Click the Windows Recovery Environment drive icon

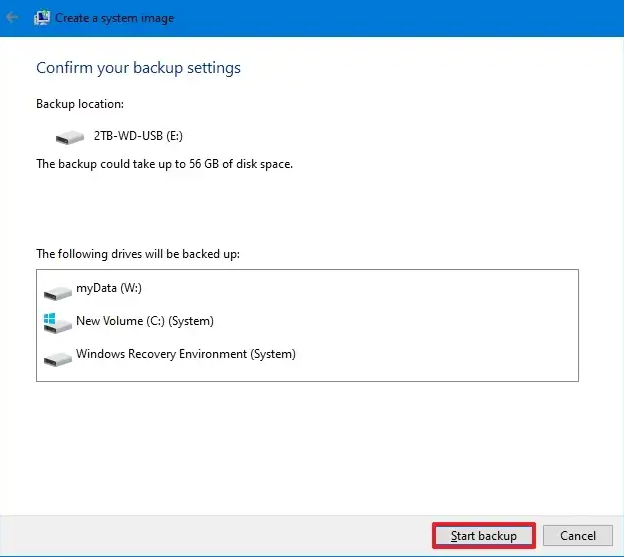click(x=58, y=359)
